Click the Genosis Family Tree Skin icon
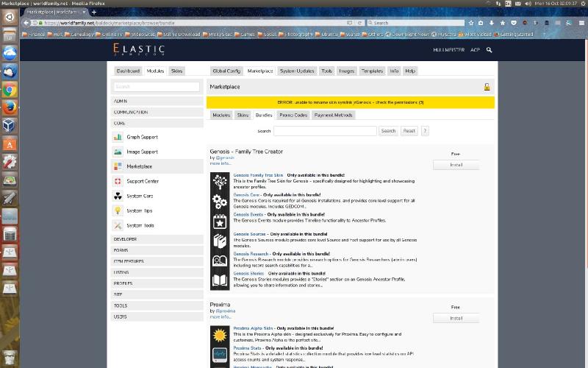 220,182
